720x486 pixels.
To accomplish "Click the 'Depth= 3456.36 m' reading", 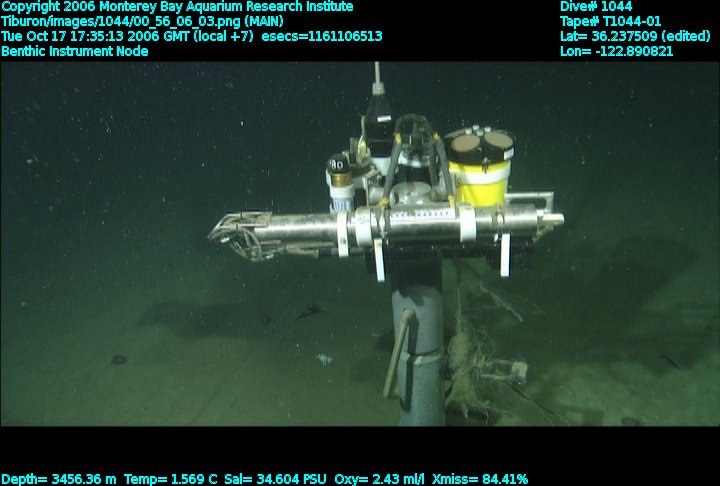I will (59, 479).
